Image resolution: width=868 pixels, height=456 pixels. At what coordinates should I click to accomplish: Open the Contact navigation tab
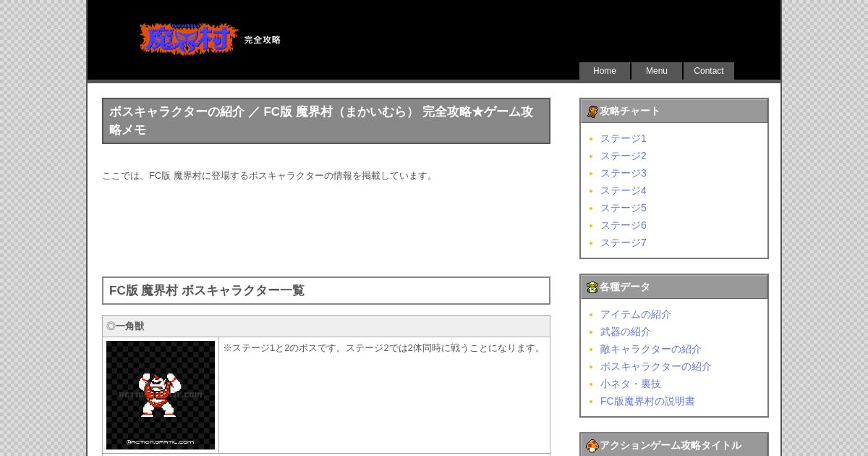tap(709, 71)
